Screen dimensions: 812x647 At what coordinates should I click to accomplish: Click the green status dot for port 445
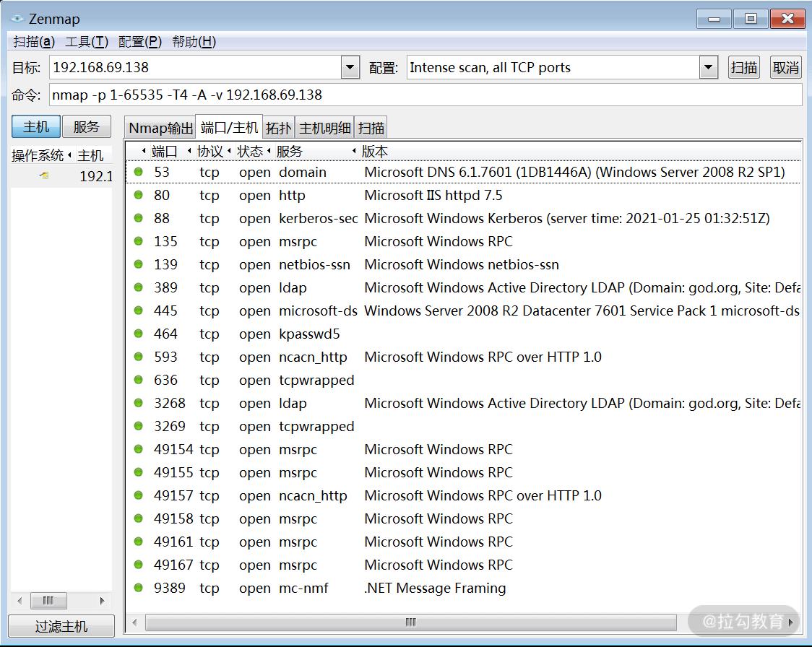(x=138, y=311)
